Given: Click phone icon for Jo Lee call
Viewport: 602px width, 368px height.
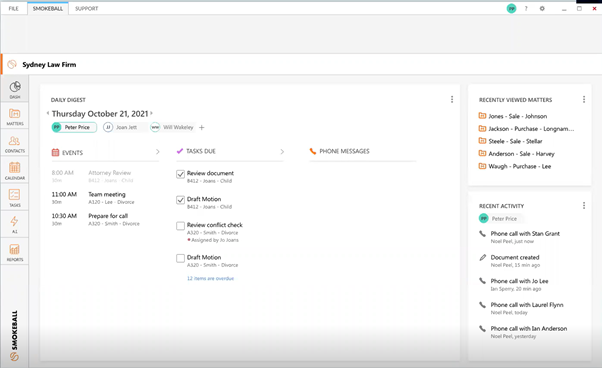Looking at the screenshot, I should point(483,281).
